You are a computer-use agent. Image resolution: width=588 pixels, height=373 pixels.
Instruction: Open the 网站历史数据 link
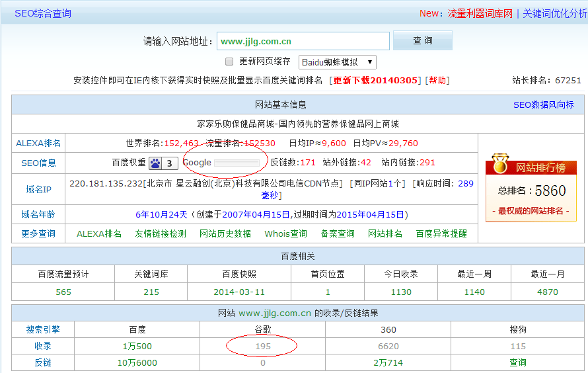point(225,233)
